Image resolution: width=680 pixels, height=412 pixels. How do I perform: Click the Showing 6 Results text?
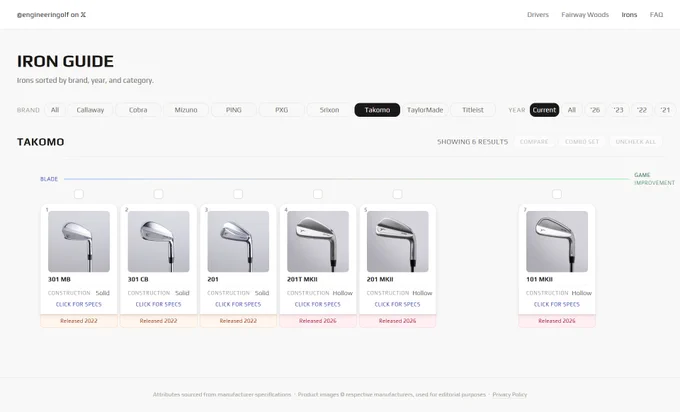472,142
